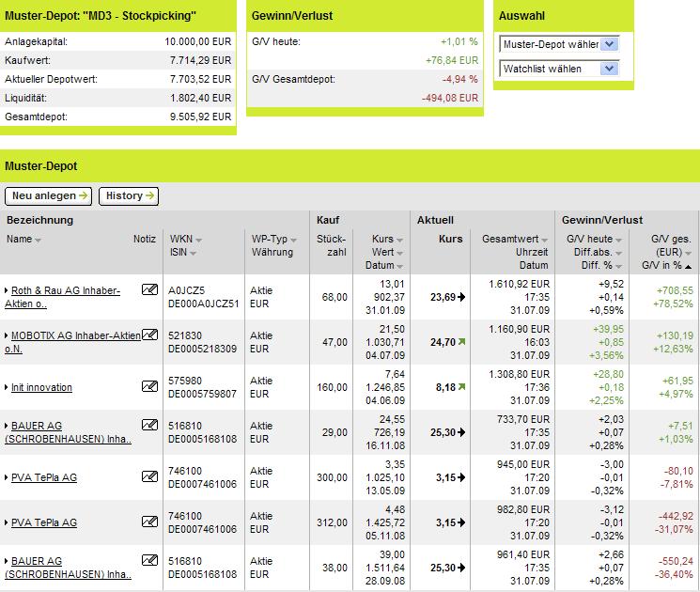Image resolution: width=700 pixels, height=592 pixels.
Task: Sort ascending by G/V in % arrow
Action: (688, 267)
